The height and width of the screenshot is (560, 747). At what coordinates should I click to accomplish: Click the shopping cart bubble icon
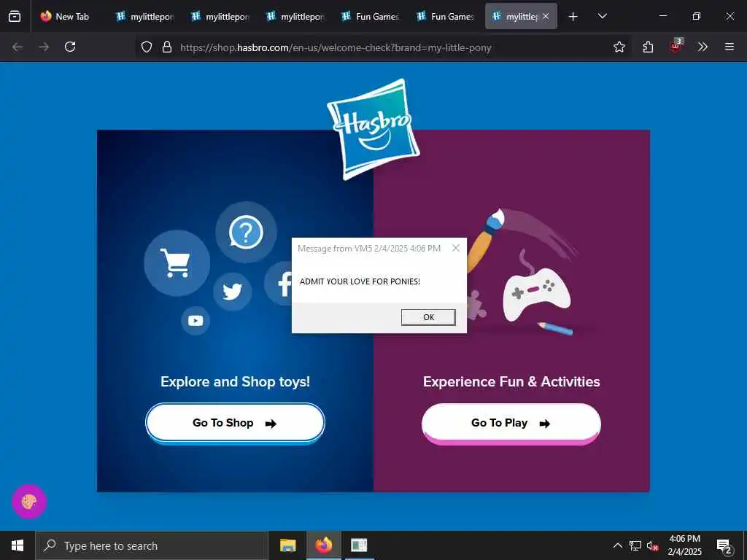coord(177,263)
